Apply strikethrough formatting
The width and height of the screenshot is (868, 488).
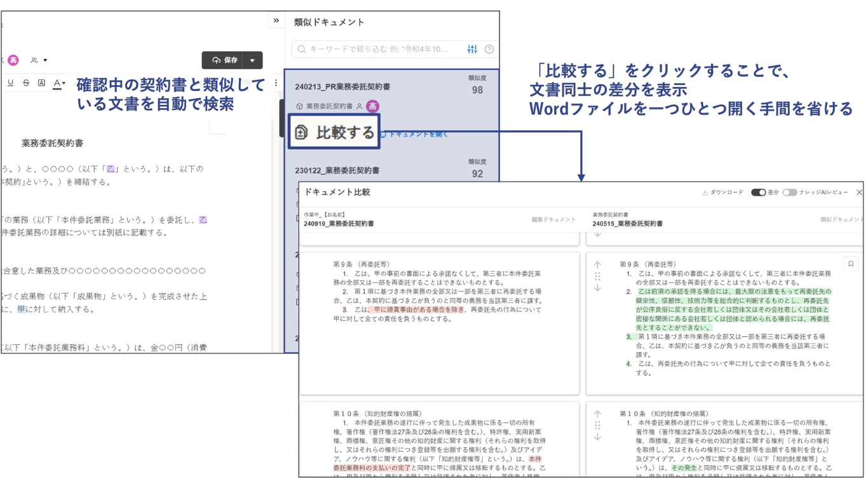point(26,83)
